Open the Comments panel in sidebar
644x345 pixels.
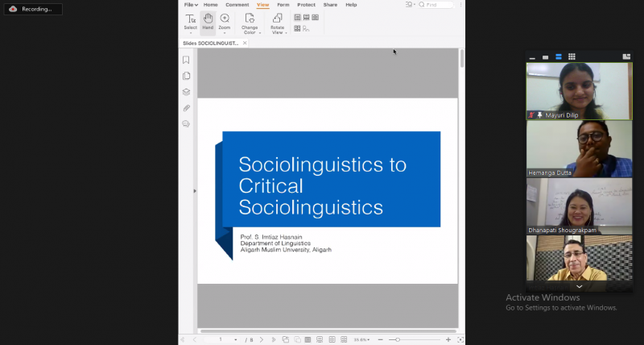tap(186, 124)
